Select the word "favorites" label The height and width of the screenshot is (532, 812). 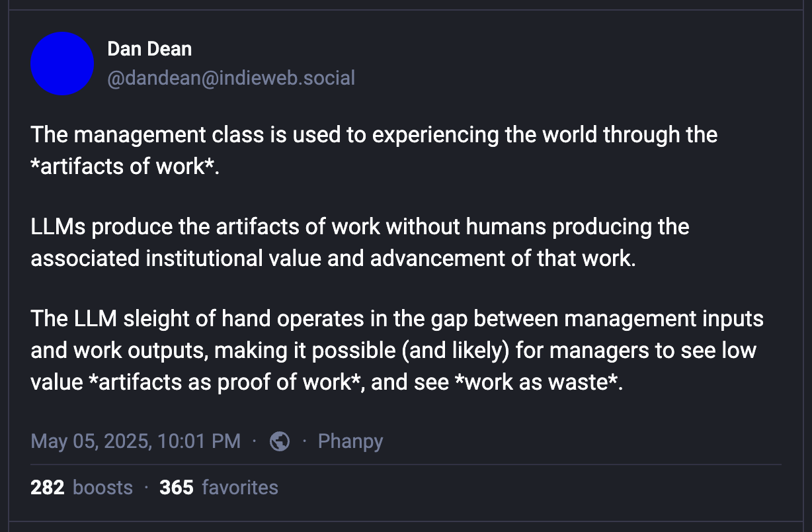240,488
